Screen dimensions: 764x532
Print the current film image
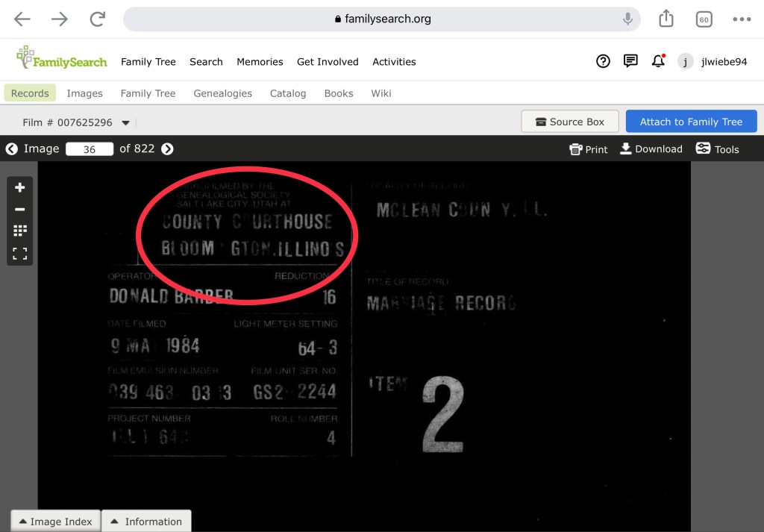[588, 149]
